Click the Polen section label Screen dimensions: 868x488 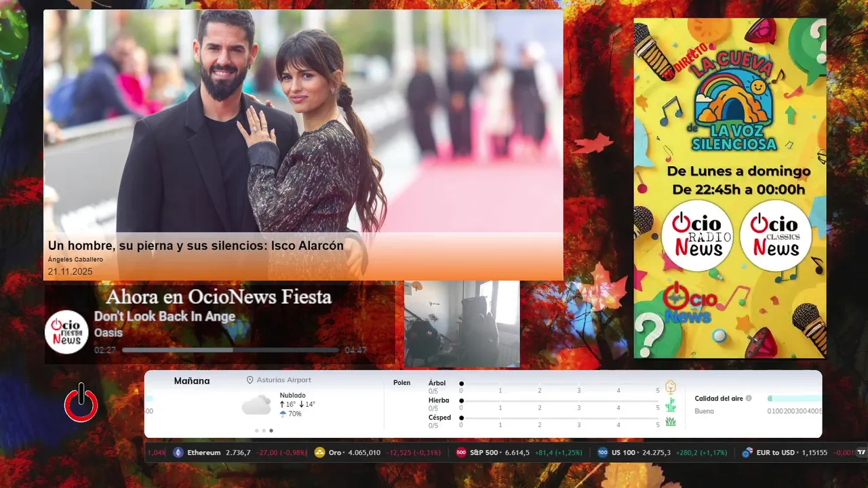(x=401, y=383)
